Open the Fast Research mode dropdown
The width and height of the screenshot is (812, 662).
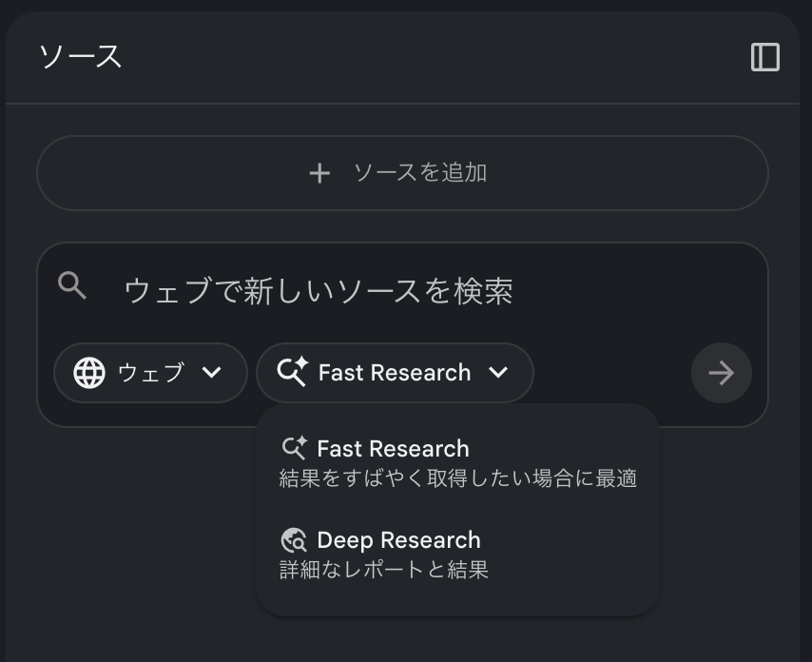pyautogui.click(x=396, y=372)
